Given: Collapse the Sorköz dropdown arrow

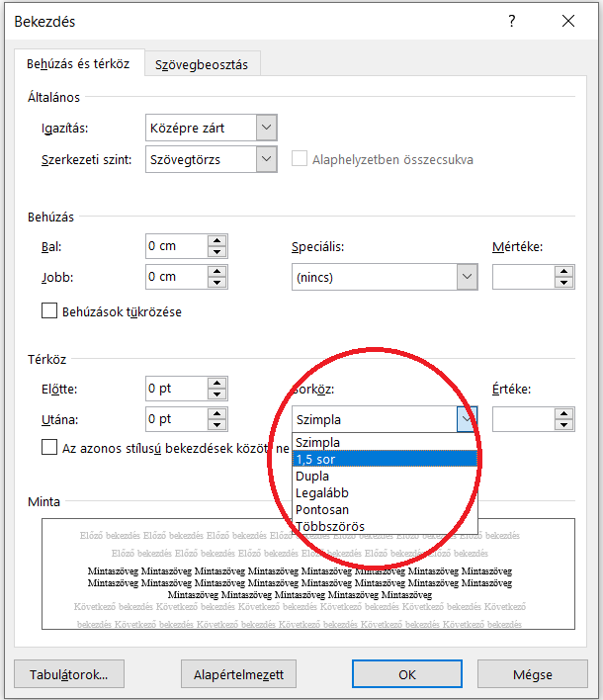Looking at the screenshot, I should tap(467, 419).
